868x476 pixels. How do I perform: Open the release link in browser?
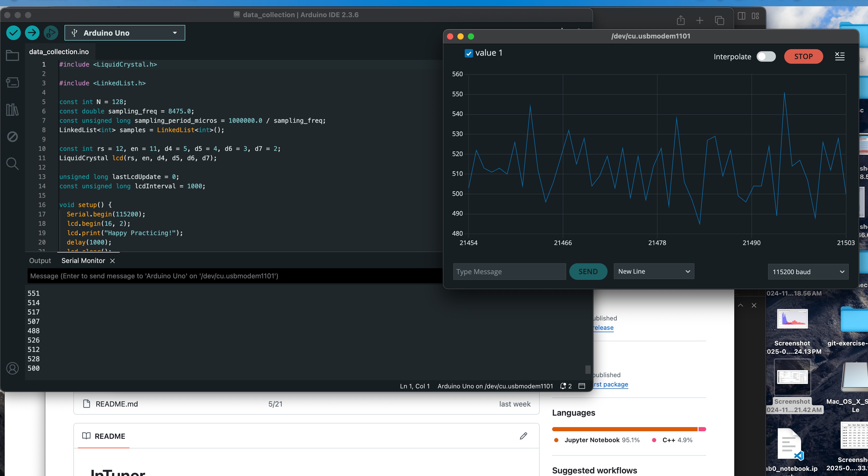tap(603, 327)
